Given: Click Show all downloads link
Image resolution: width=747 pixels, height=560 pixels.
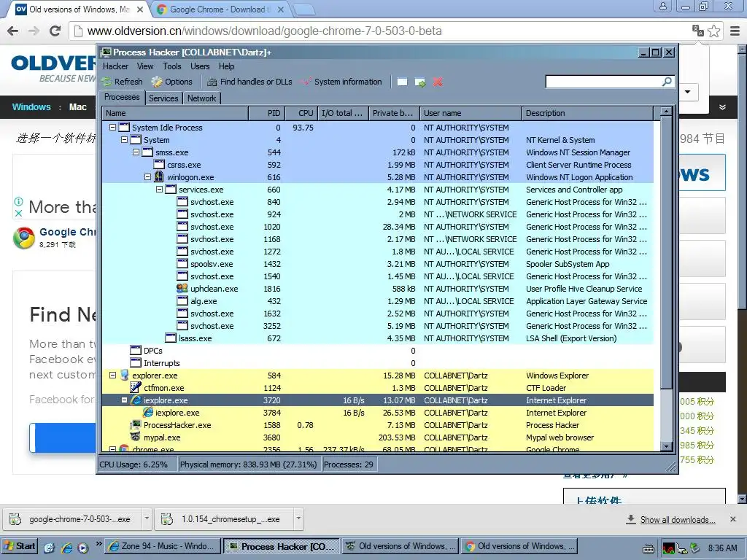Looking at the screenshot, I should coord(678,519).
